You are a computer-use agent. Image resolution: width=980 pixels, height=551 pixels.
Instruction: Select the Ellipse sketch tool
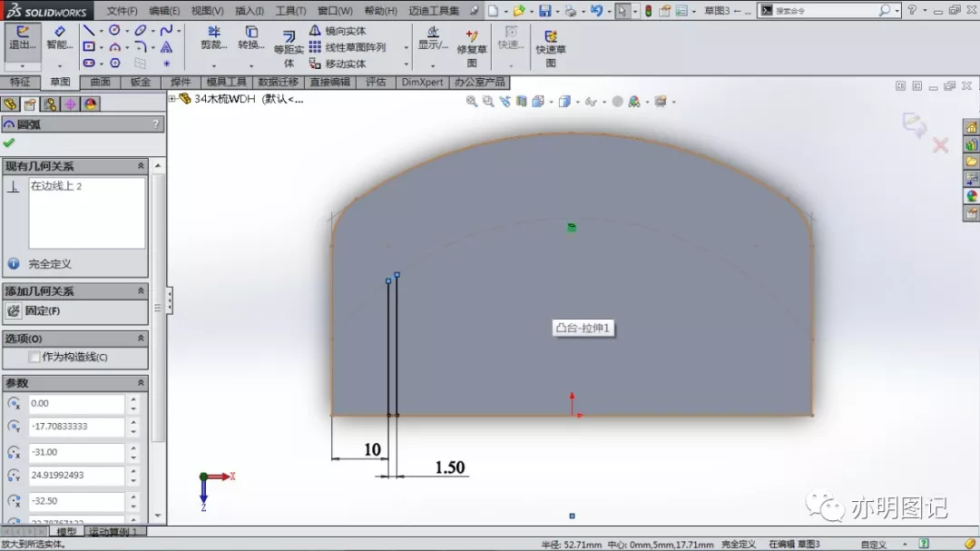(x=140, y=30)
